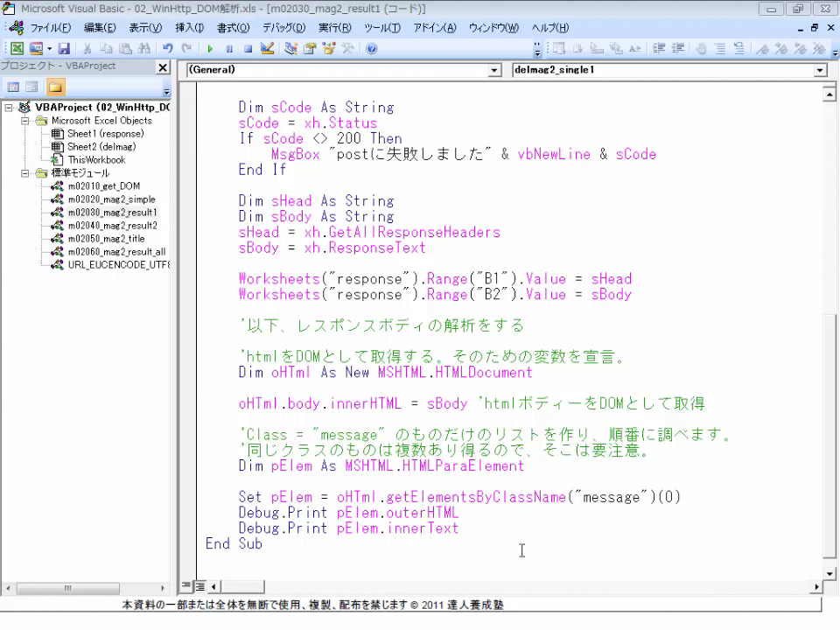Screen dimensions: 840x630
Task: Click the View Microsoft Excel icon
Action: 17,49
